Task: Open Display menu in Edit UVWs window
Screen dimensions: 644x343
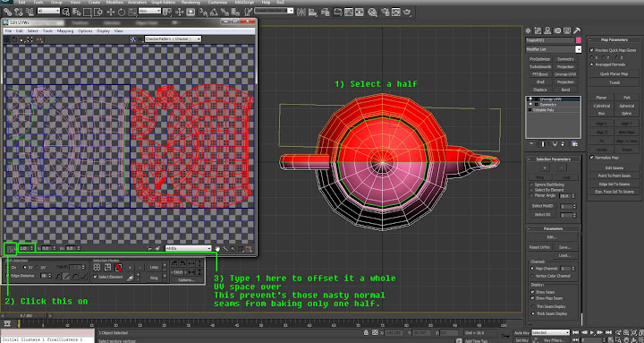Action: click(103, 30)
